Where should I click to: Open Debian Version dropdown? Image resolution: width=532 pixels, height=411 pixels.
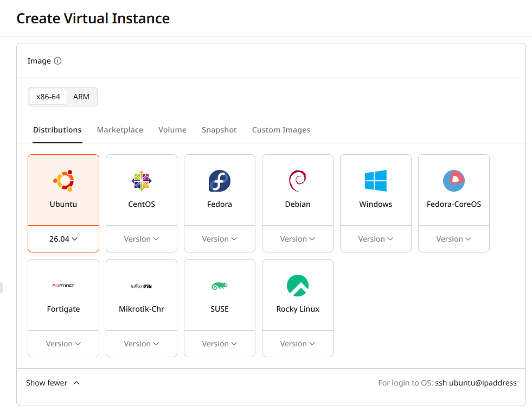pos(298,239)
